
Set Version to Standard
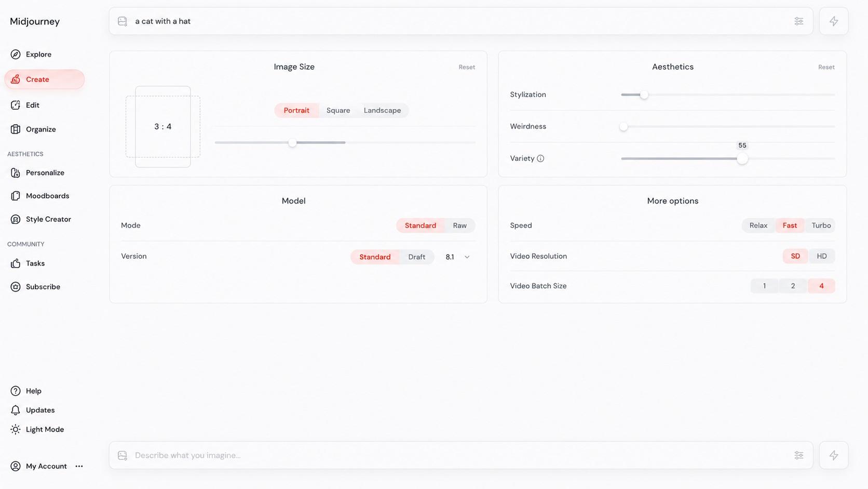pyautogui.click(x=375, y=257)
